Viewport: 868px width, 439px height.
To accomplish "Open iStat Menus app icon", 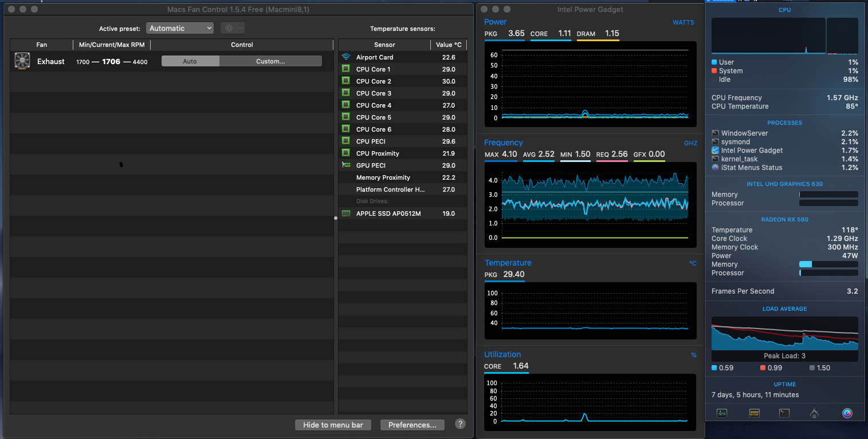I will pos(847,413).
